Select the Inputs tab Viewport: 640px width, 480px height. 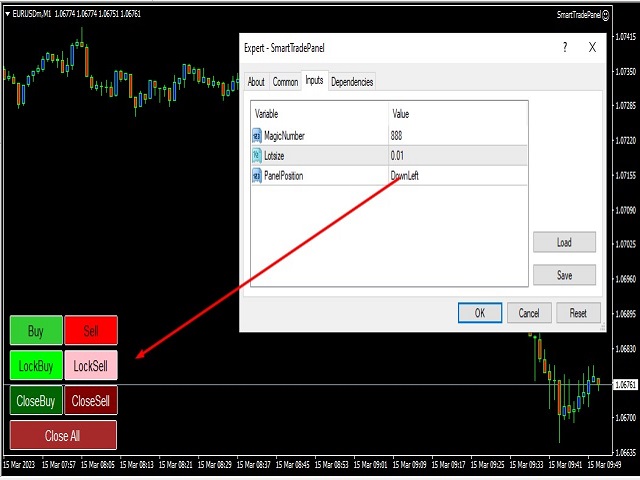[314, 80]
